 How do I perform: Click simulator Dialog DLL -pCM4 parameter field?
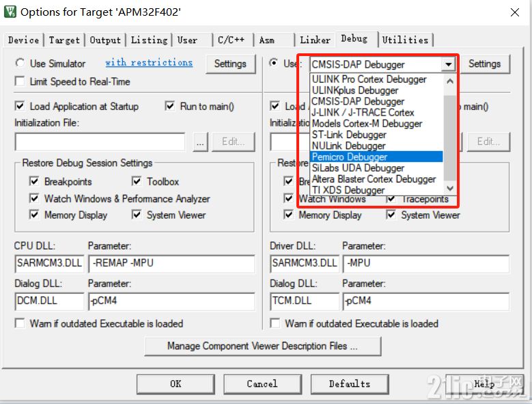coord(171,301)
